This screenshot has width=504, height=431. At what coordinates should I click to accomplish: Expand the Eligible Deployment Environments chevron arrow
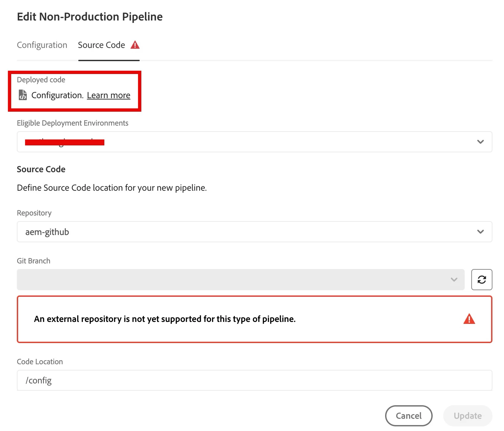pos(480,142)
